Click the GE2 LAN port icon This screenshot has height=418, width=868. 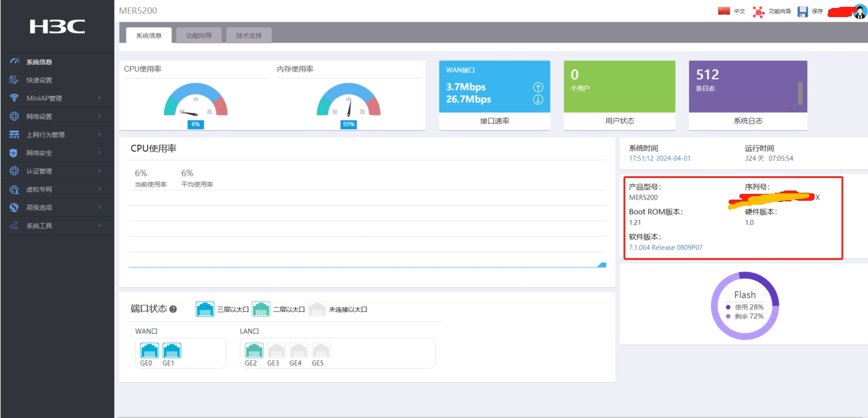[254, 350]
